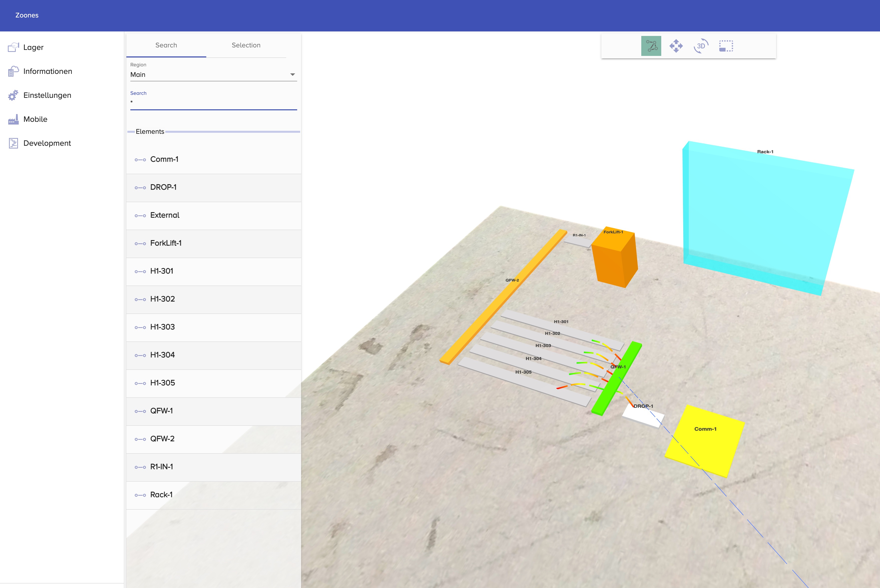The width and height of the screenshot is (880, 588).
Task: Click inside the Search text field
Action: coord(213,102)
